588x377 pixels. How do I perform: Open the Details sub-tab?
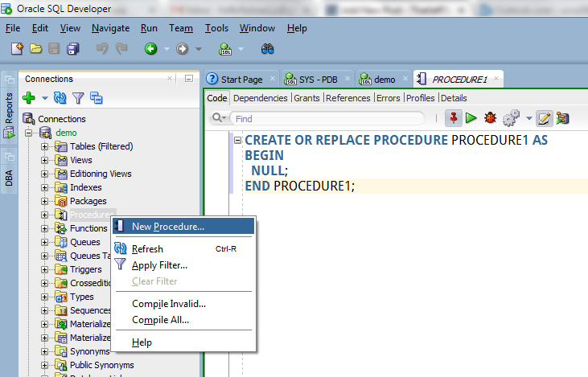coord(454,98)
